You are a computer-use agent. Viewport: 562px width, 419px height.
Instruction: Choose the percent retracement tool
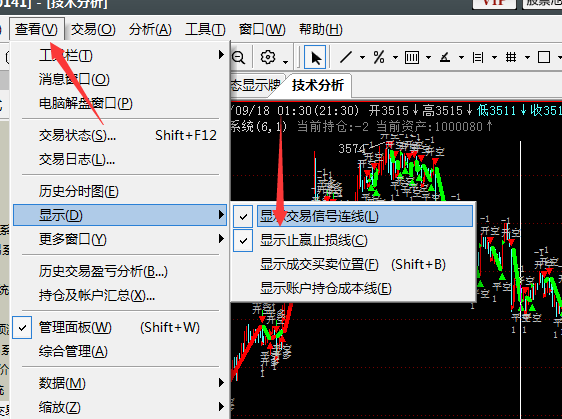click(x=379, y=57)
